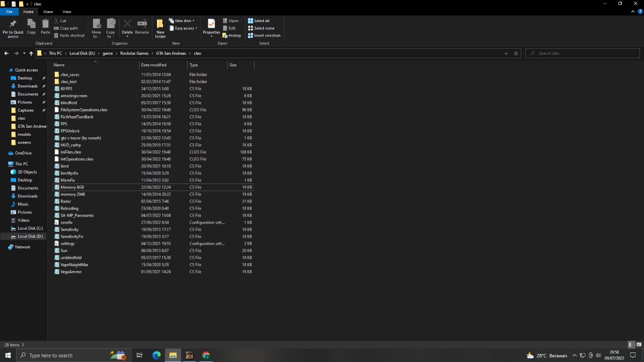
Task: Create a New folder
Action: (160, 28)
